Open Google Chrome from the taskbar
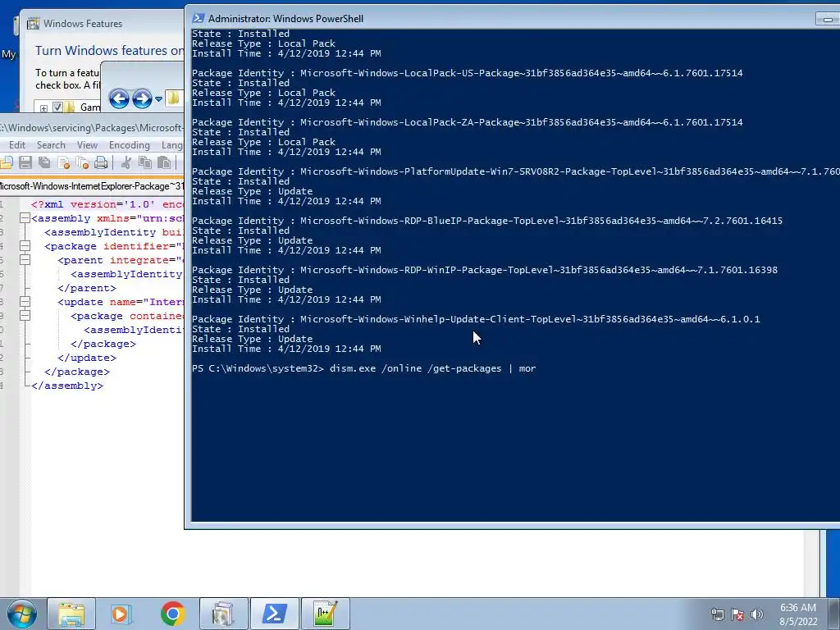This screenshot has height=630, width=840. pos(172,614)
